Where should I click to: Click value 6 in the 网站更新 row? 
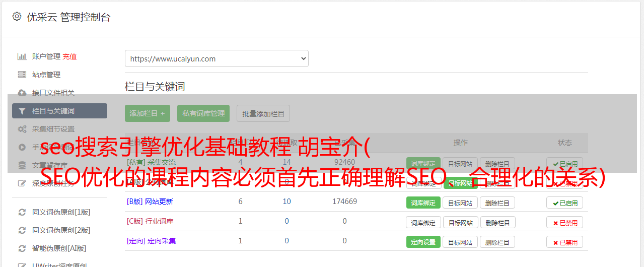click(x=240, y=202)
